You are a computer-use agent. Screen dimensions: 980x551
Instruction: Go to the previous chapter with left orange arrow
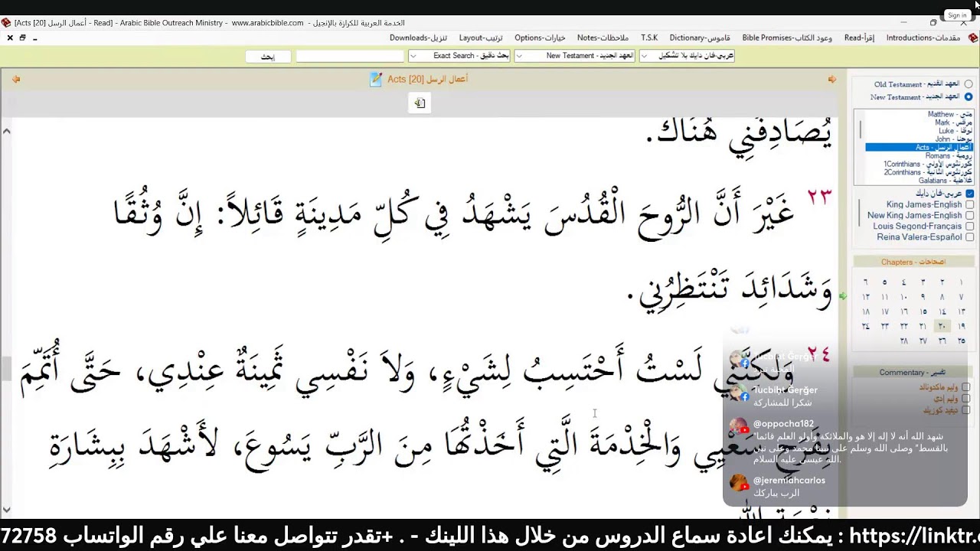(x=16, y=79)
